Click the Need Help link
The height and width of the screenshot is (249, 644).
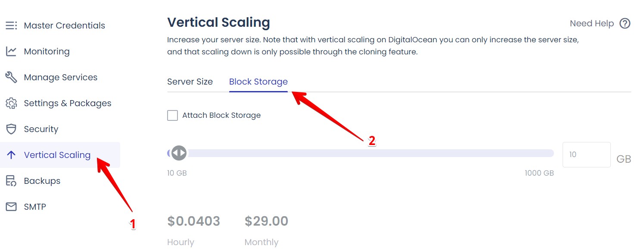click(x=592, y=23)
